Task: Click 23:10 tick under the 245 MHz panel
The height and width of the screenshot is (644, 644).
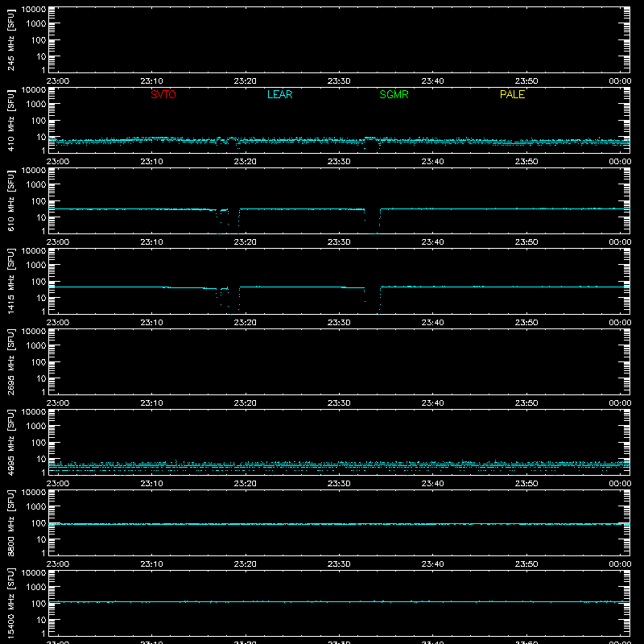Action: [x=151, y=81]
